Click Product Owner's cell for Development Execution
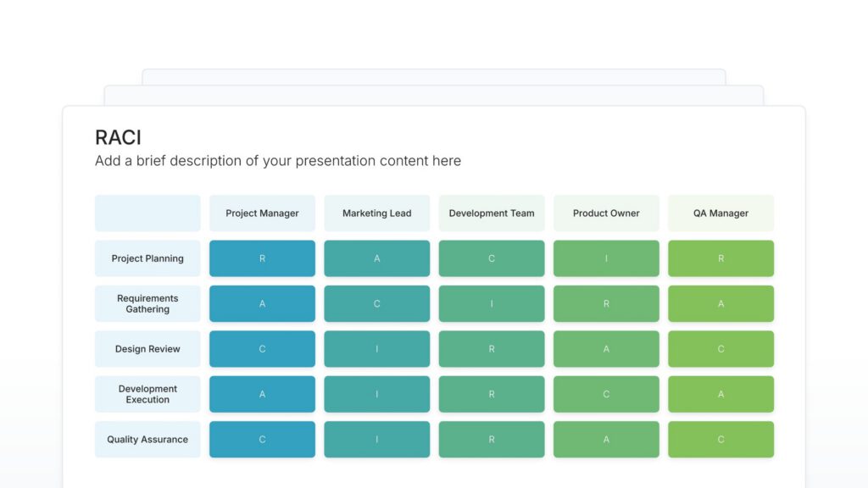Screen dimensions: 868x488 [606, 395]
